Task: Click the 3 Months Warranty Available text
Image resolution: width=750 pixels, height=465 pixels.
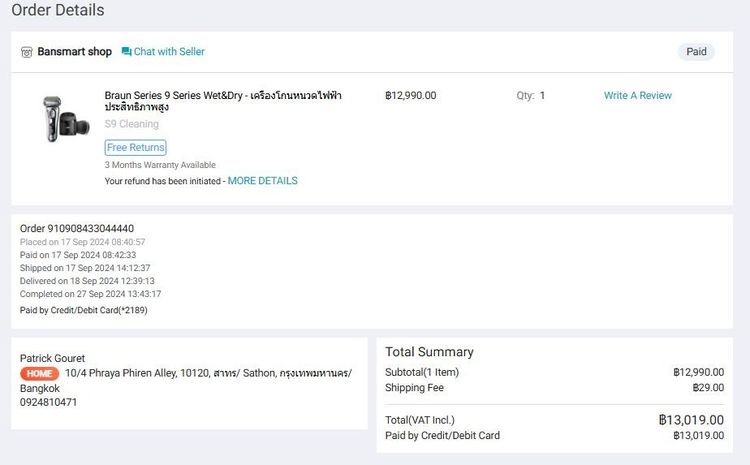Action: tap(160, 165)
